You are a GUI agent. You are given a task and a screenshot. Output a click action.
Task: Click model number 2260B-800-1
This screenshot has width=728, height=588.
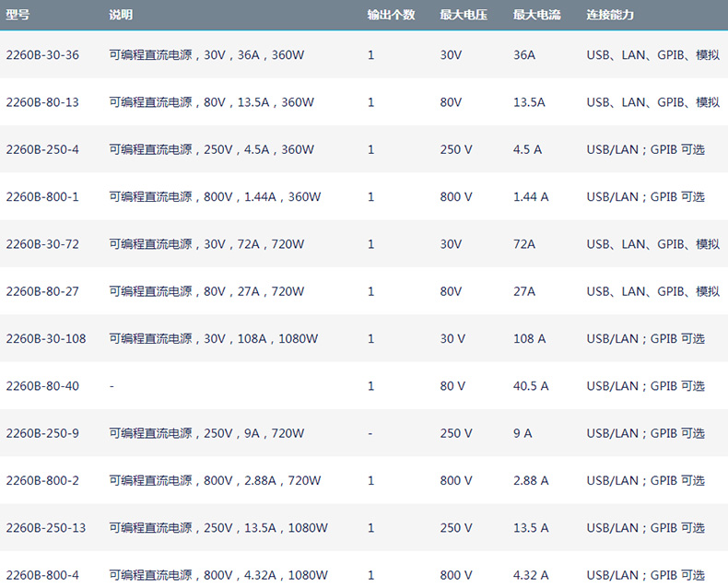click(x=42, y=196)
